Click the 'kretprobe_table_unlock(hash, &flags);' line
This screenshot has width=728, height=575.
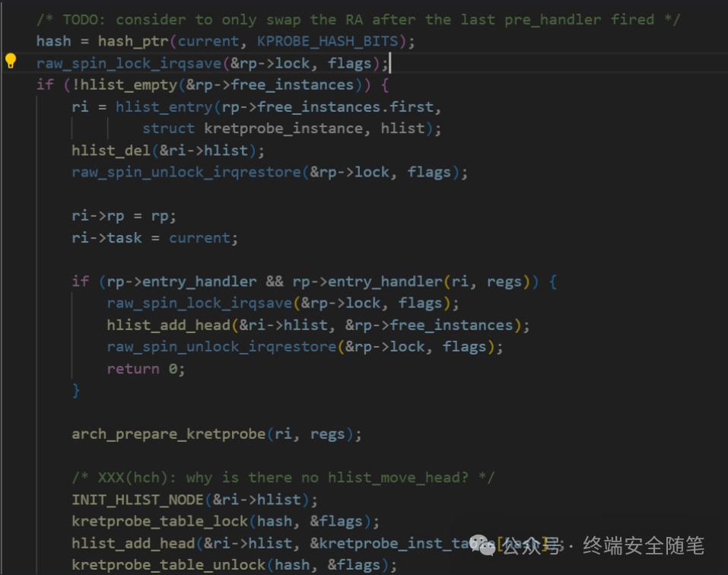[x=234, y=565]
